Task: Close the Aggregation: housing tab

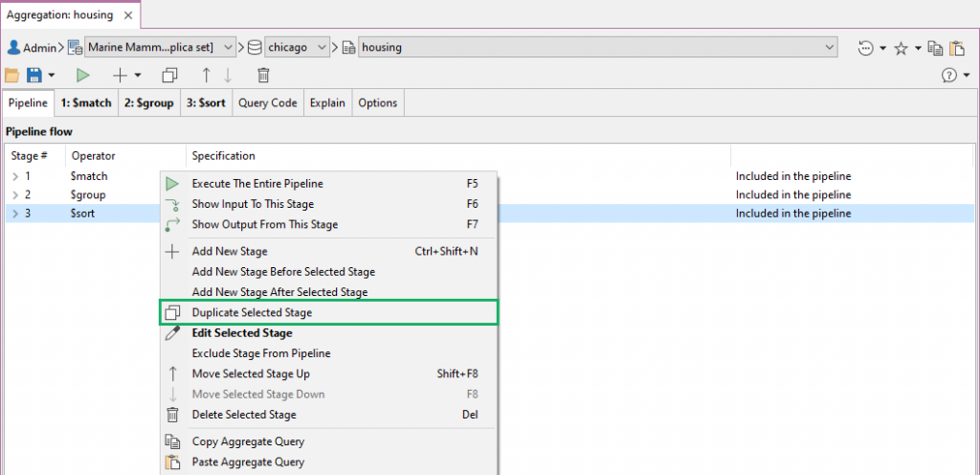Action: pos(127,14)
